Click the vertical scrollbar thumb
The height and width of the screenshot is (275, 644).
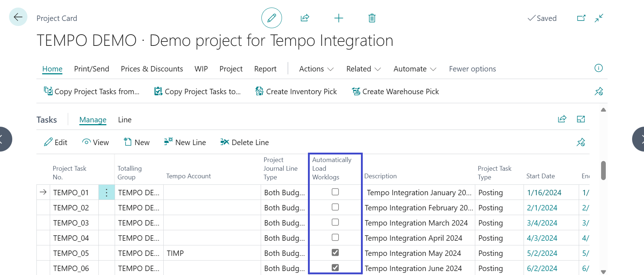pyautogui.click(x=603, y=170)
